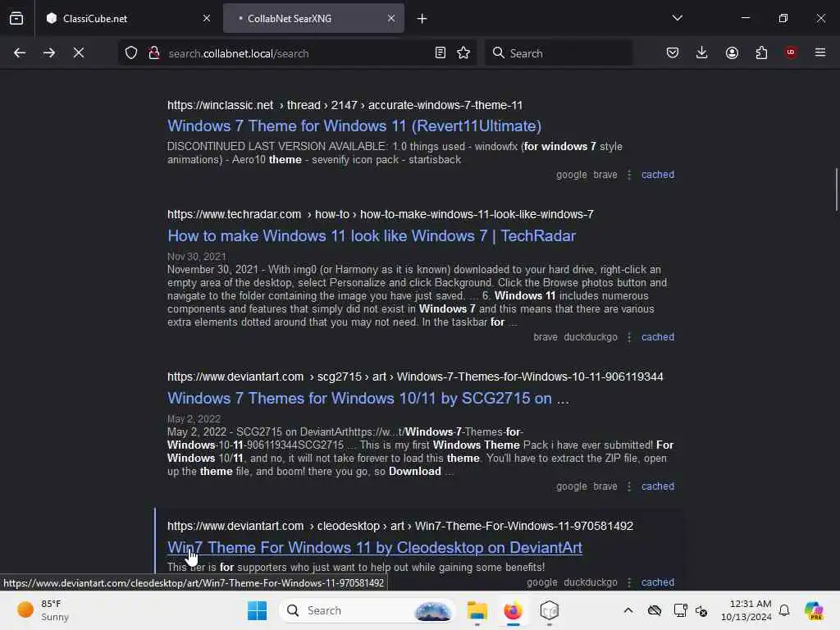The width and height of the screenshot is (840, 630).
Task: Switch to Firefox on the taskbar
Action: tap(514, 610)
